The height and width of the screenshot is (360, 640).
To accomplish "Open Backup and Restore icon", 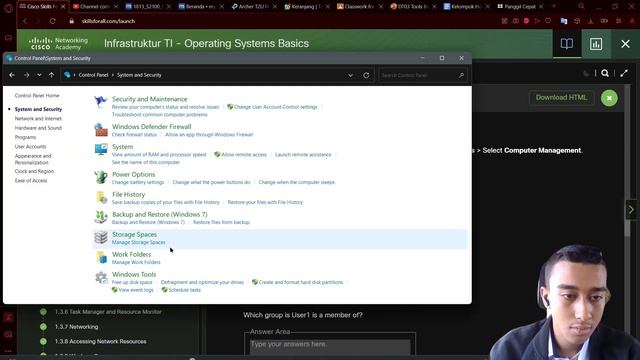I will pos(101,217).
